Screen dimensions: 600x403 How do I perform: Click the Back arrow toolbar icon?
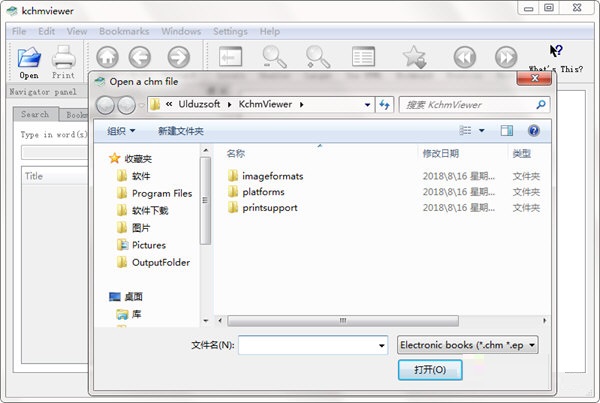(x=140, y=57)
